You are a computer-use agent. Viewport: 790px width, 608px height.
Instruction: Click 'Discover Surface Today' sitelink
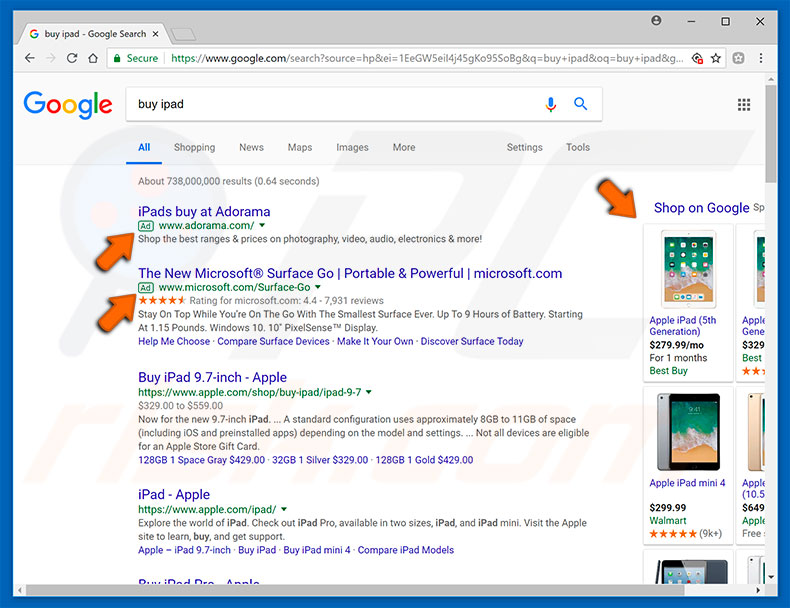(x=472, y=341)
